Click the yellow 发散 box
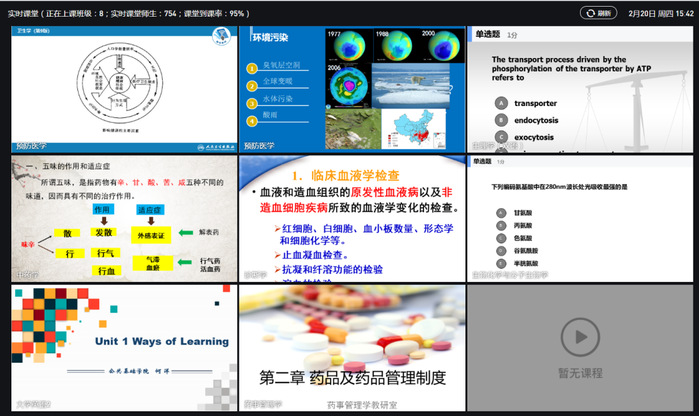The height and width of the screenshot is (416, 699). [x=104, y=232]
